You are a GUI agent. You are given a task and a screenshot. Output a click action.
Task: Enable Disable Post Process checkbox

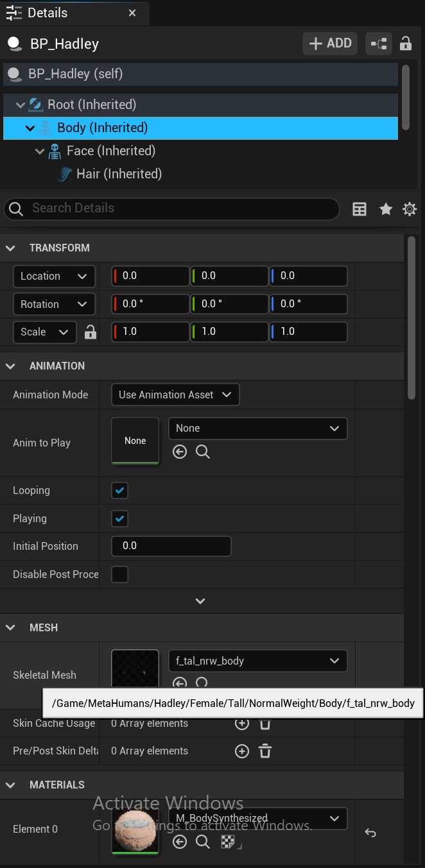pyautogui.click(x=120, y=574)
